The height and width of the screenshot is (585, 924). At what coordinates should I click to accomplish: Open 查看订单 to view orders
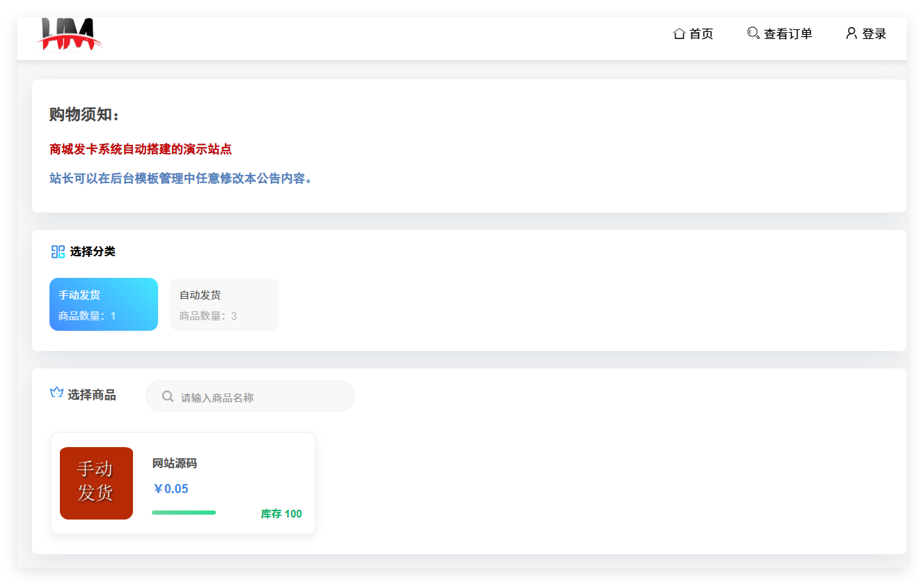(x=788, y=34)
